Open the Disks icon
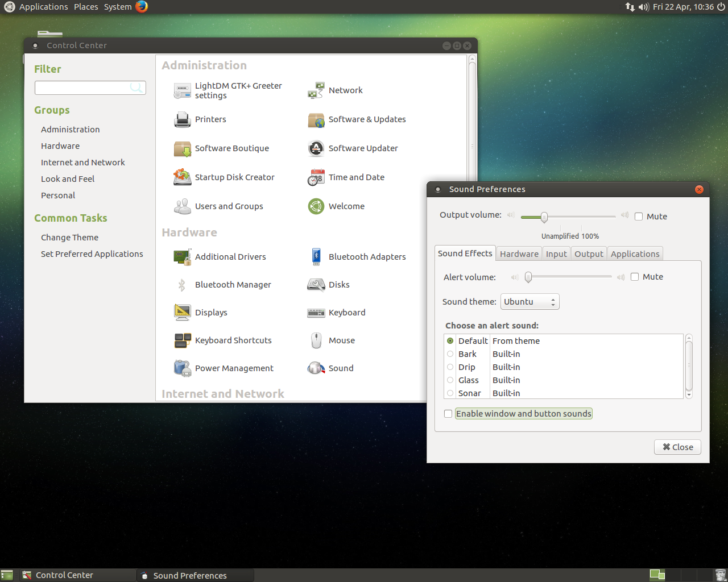The image size is (728, 582). point(316,285)
